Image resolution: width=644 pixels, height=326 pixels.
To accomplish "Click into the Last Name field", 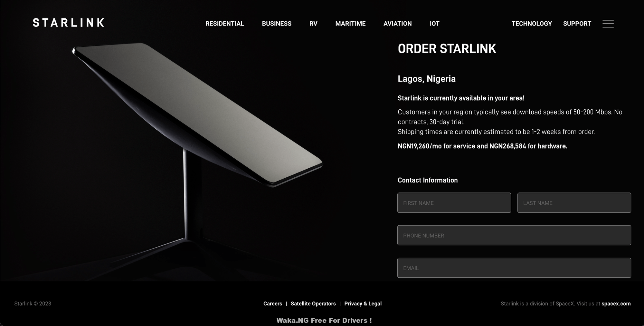I will point(574,203).
